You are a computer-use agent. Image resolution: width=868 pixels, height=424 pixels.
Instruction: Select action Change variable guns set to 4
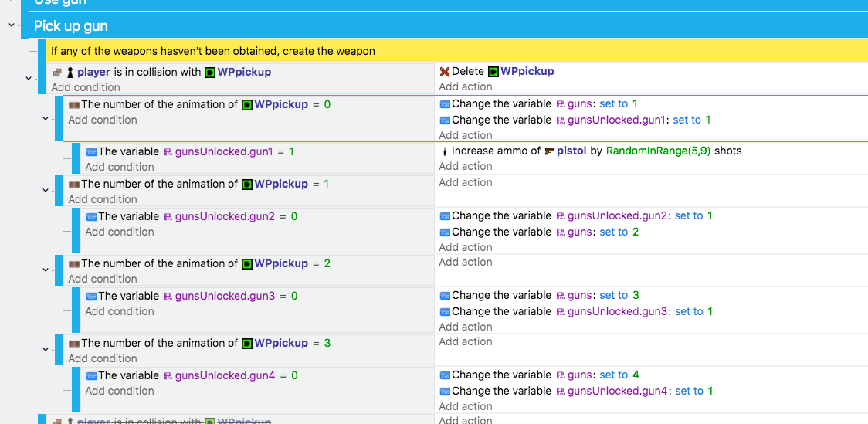pyautogui.click(x=540, y=375)
